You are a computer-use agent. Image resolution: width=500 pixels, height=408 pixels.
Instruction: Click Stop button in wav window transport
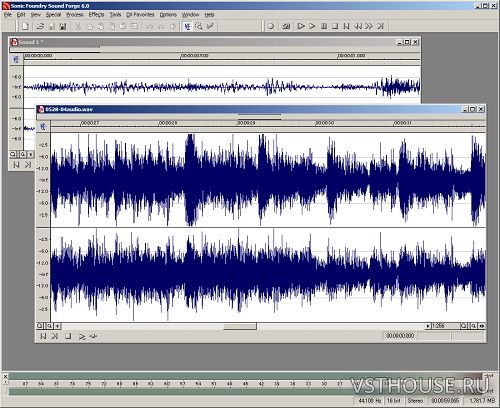pyautogui.click(x=68, y=336)
